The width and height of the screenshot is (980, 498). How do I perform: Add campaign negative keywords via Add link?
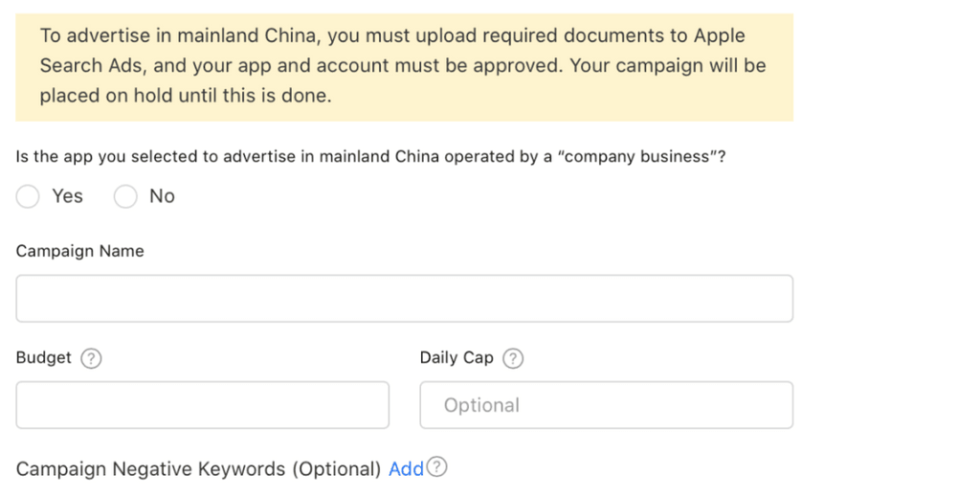tap(406, 468)
